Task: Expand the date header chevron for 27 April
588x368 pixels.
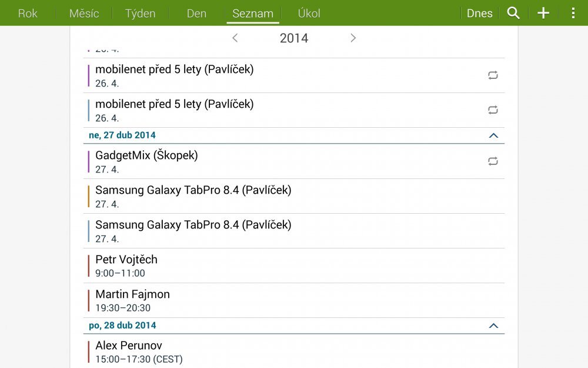Action: point(494,135)
